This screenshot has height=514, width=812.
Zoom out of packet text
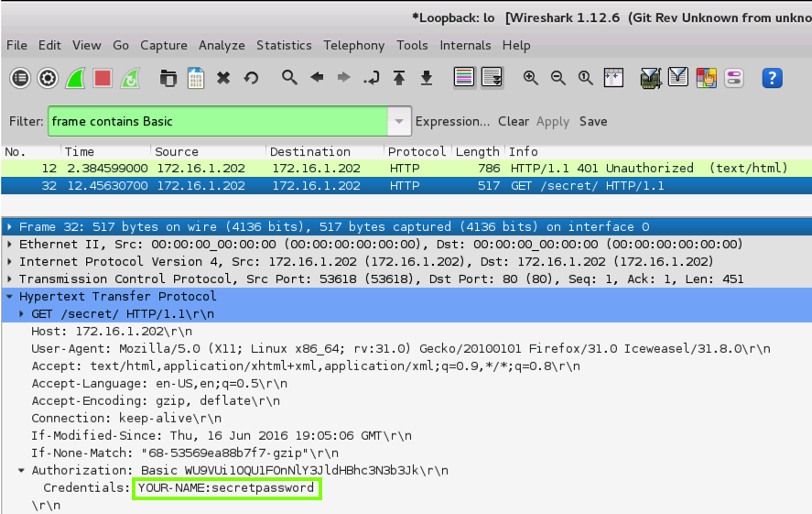(558, 78)
